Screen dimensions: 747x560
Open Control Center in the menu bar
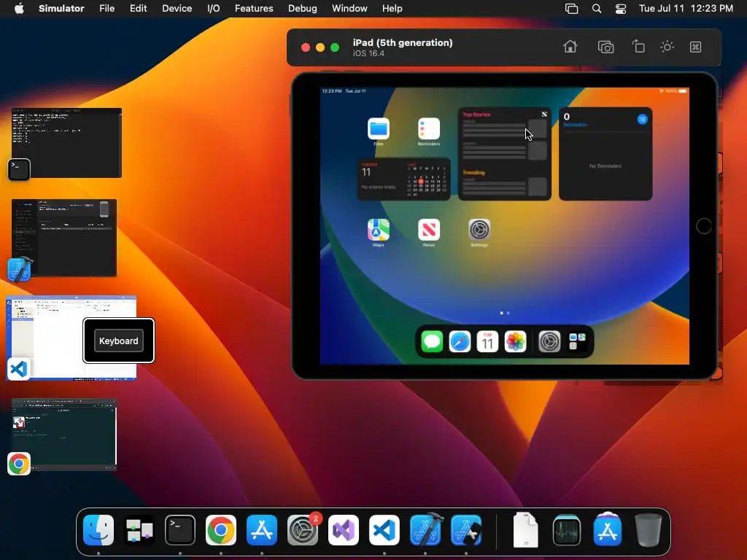click(621, 9)
